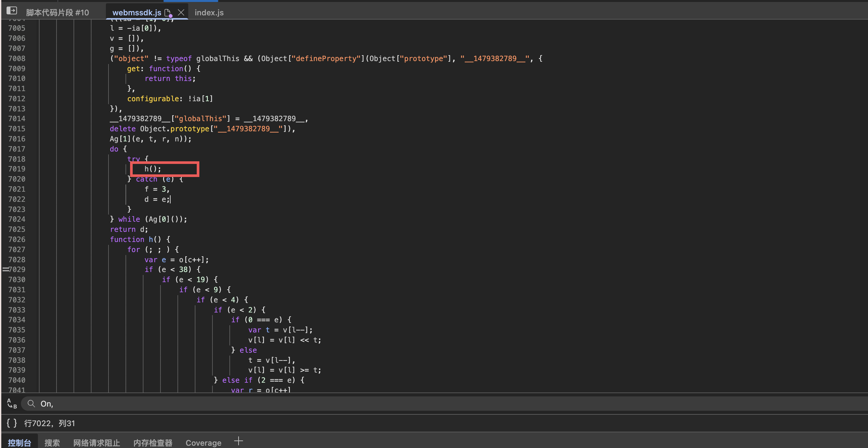Viewport: 868px width, 448px height.
Task: Click 'for (; ; ) {' on line 7027
Action: [x=153, y=249]
